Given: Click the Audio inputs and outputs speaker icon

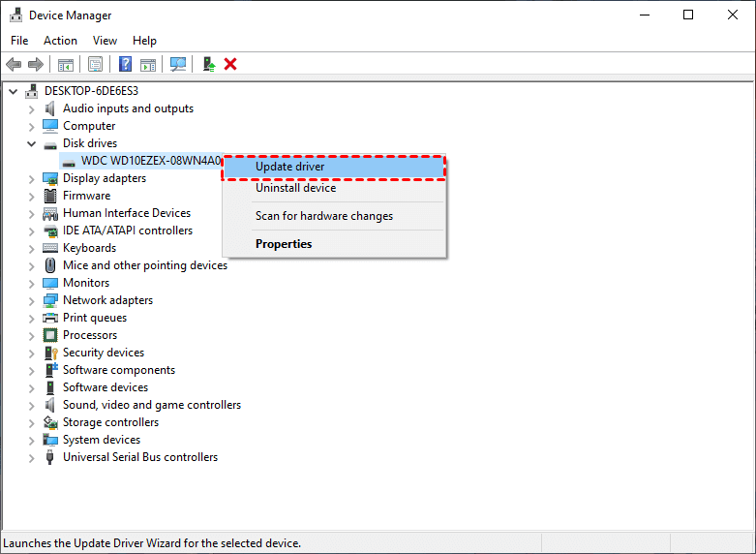Looking at the screenshot, I should 50,108.
